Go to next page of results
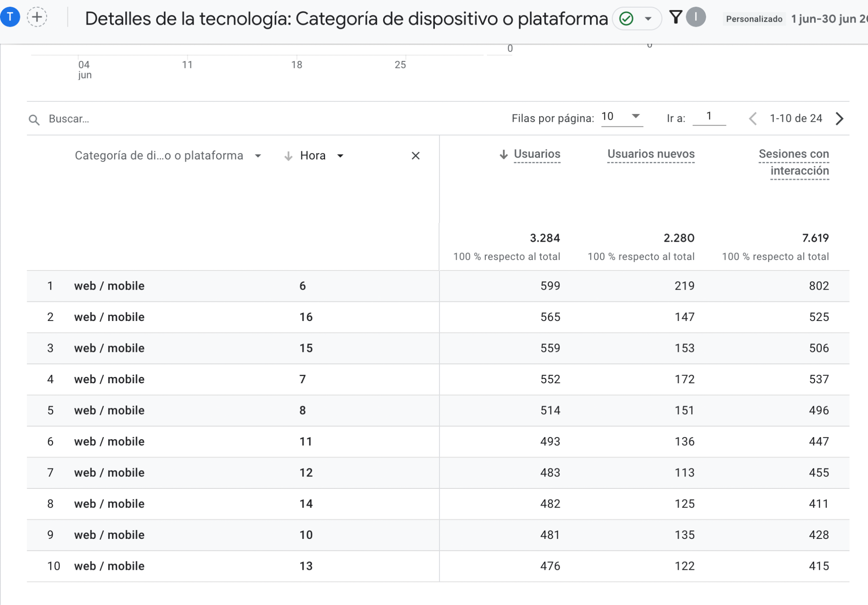Image resolution: width=868 pixels, height=605 pixels. click(x=840, y=119)
